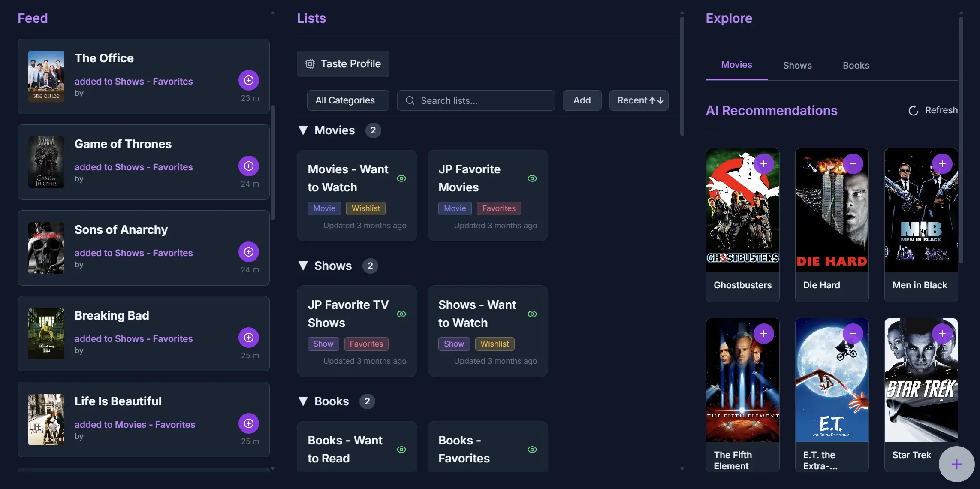Screen dimensions: 980x489
Task: Preview the Movies - Want to Watch list
Action: point(402,178)
